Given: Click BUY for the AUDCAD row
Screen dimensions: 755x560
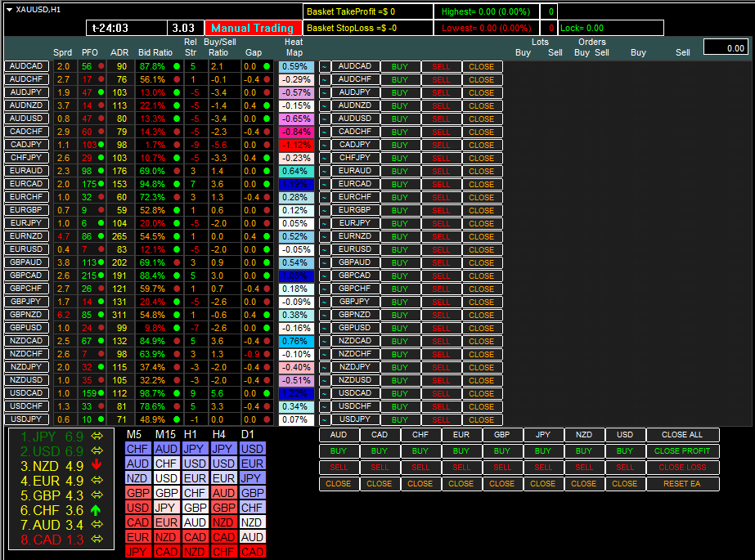Looking at the screenshot, I should point(400,66).
